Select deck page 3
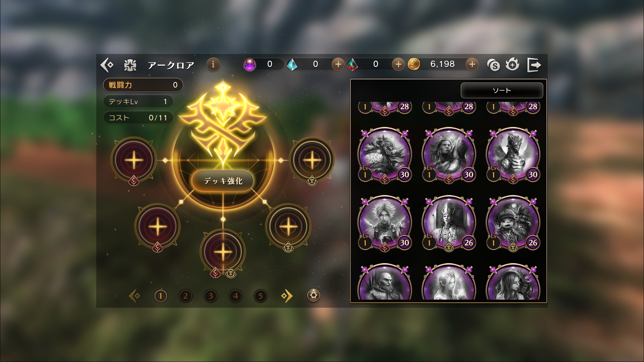Image resolution: width=644 pixels, height=362 pixels. click(x=210, y=296)
